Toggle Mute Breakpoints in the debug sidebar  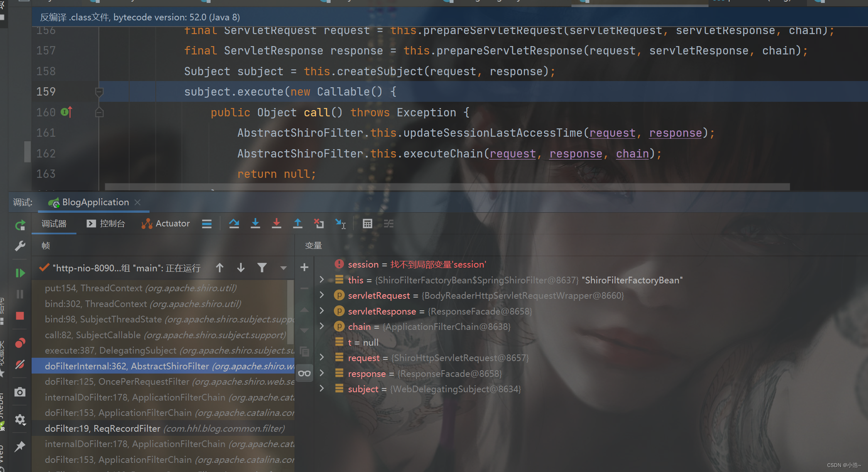20,365
